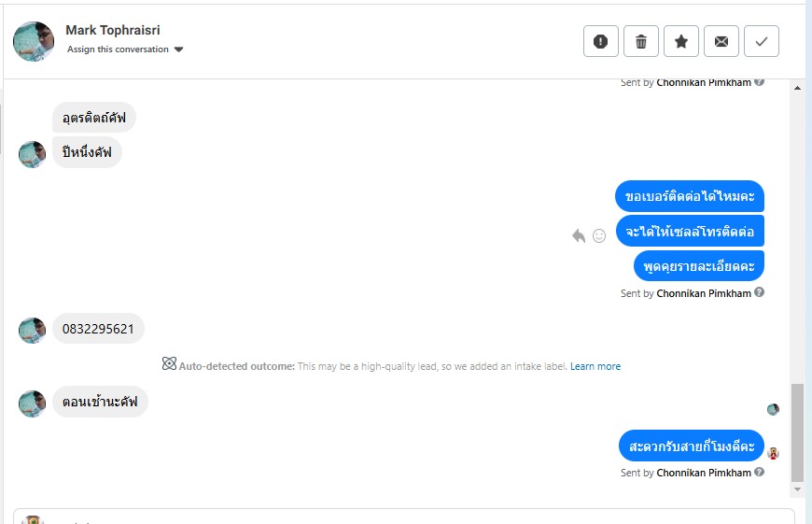The width and height of the screenshot is (812, 524).
Task: Click Mark Tophraisri header profile picture
Action: coord(34,41)
